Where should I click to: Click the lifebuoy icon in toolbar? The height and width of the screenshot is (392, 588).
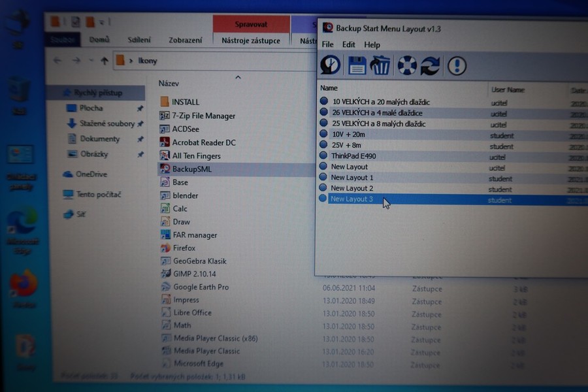coord(407,65)
